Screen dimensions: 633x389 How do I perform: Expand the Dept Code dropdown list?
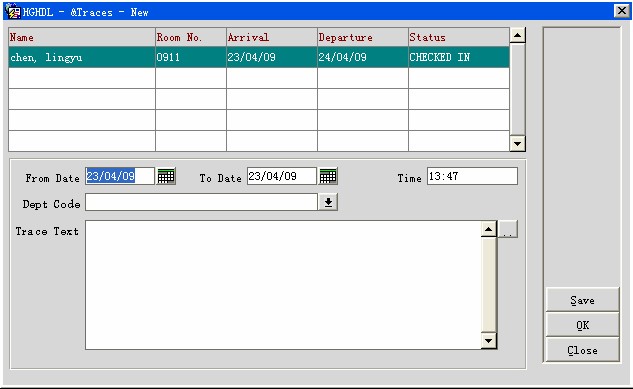click(328, 202)
